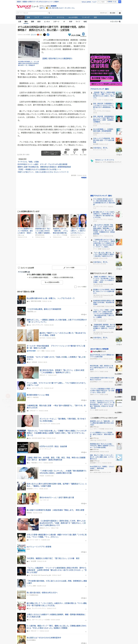Dismiss the インド人看護師 recommended card

[33, 237]
